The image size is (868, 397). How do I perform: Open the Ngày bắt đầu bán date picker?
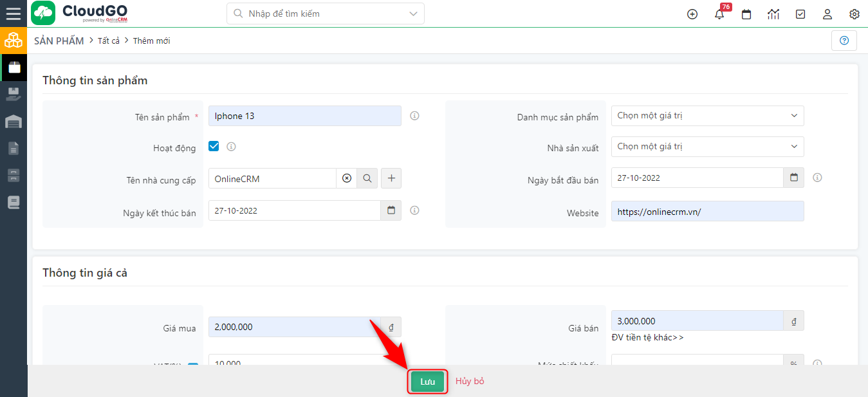793,178
